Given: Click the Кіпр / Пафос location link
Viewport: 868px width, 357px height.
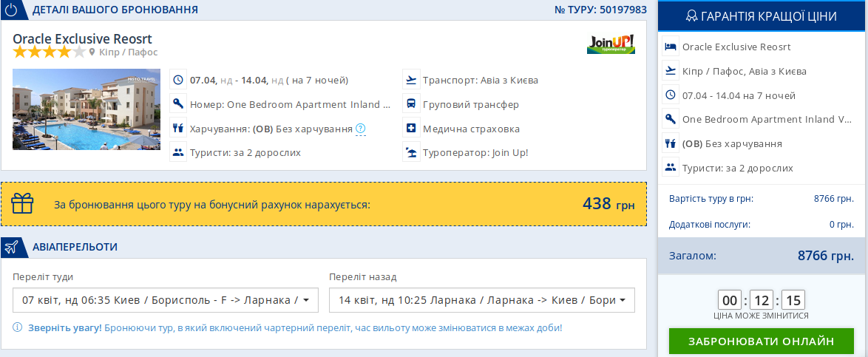Looking at the screenshot, I should coord(128,52).
